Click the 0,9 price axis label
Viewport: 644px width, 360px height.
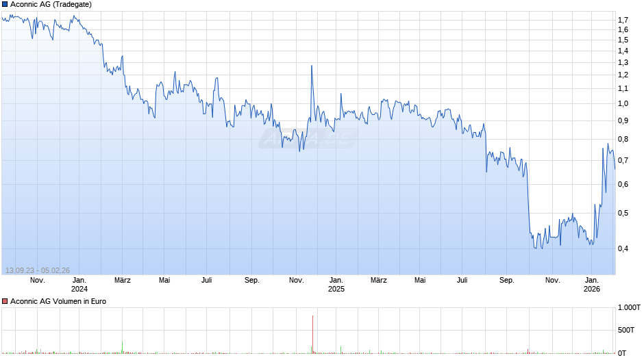pos(623,120)
